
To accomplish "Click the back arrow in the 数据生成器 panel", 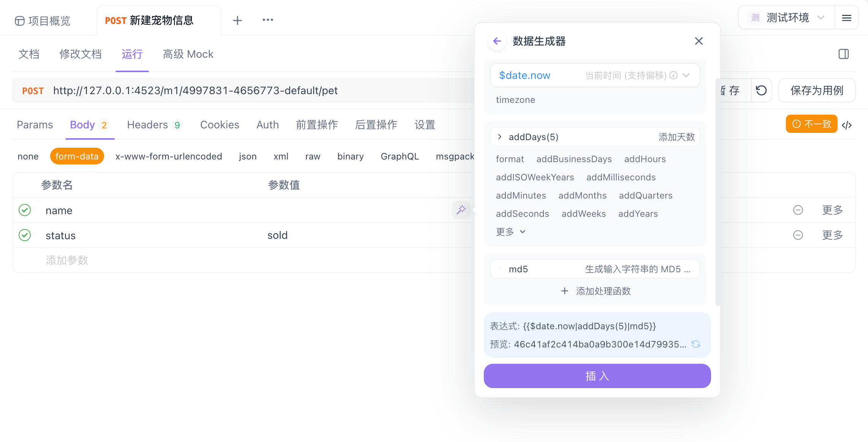I will point(497,41).
